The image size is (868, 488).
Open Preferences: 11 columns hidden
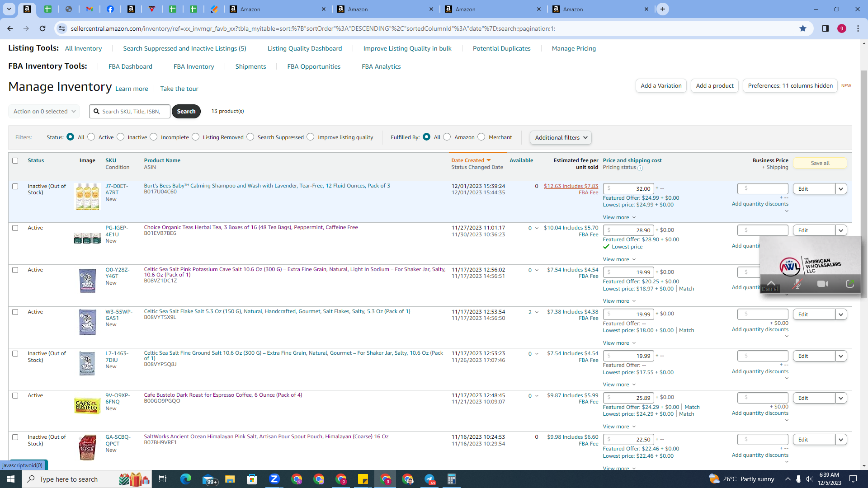point(790,86)
